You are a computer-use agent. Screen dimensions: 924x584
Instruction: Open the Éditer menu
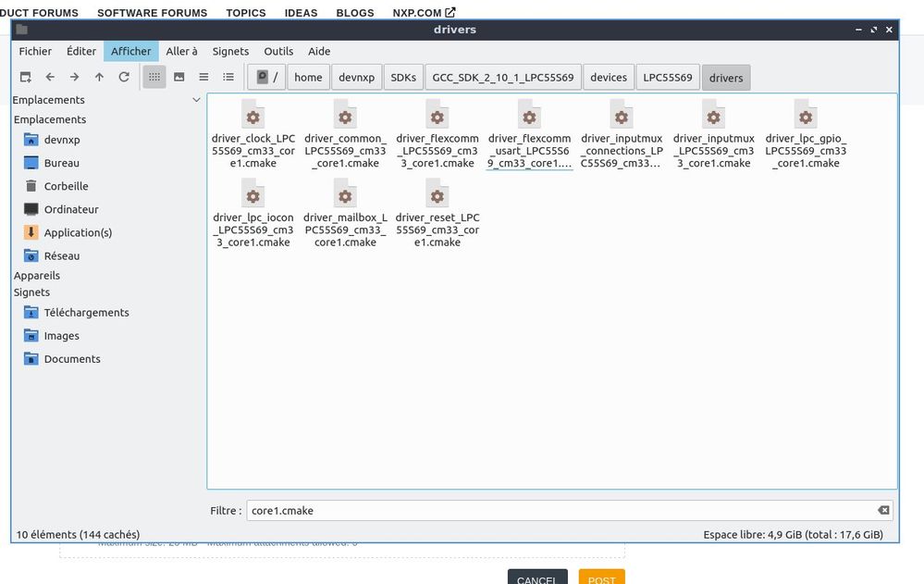coord(81,51)
